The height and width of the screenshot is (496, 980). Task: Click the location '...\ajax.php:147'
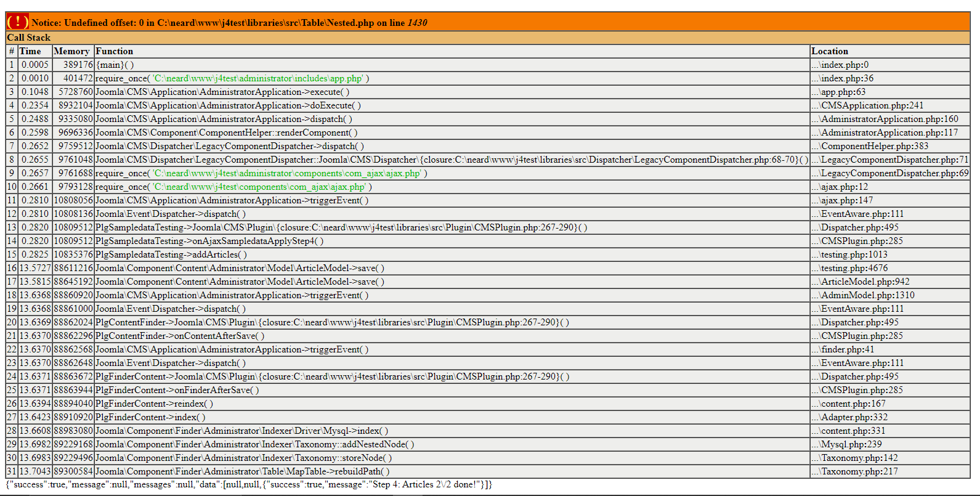[x=842, y=200]
